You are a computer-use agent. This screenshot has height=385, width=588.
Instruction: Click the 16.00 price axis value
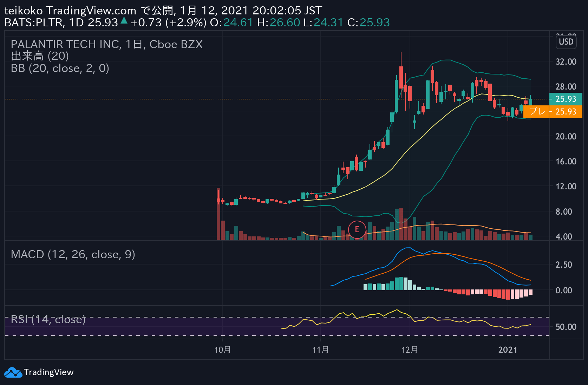click(566, 161)
